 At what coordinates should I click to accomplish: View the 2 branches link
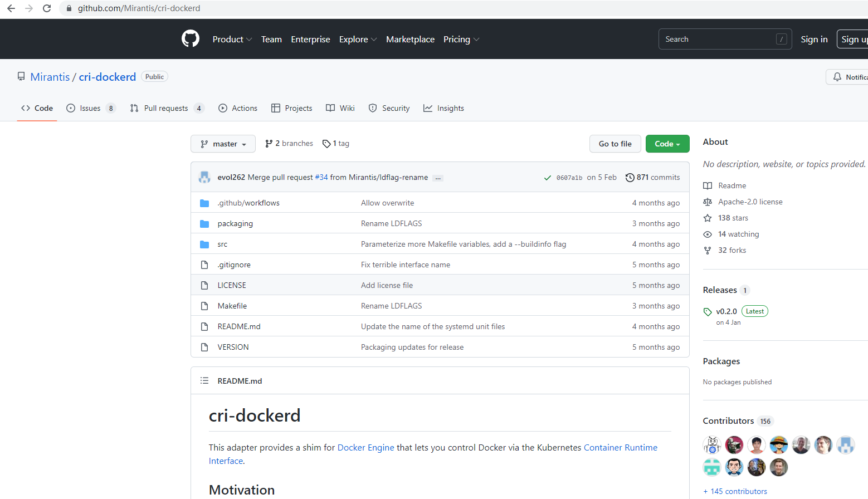(x=289, y=144)
